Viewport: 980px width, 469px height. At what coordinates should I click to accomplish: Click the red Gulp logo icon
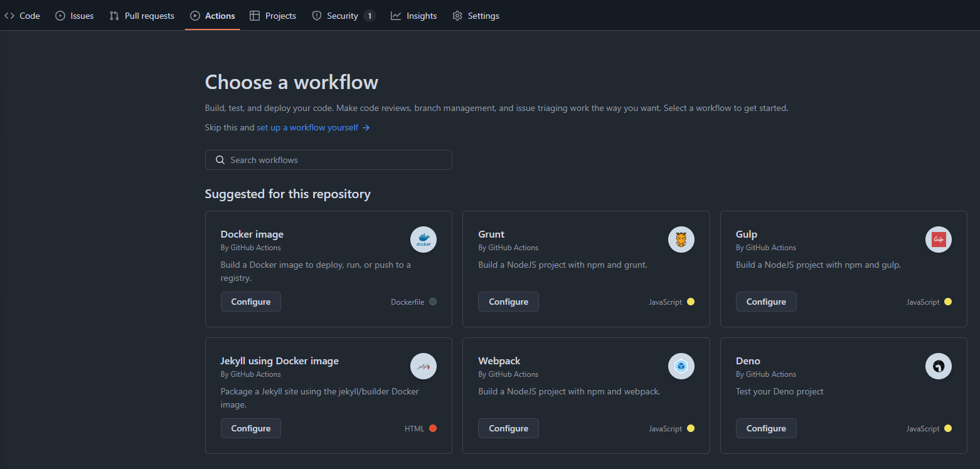point(939,240)
